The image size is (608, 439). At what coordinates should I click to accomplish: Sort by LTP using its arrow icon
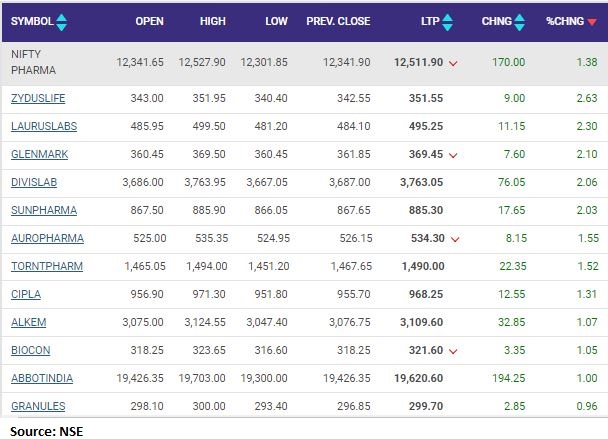[x=447, y=22]
